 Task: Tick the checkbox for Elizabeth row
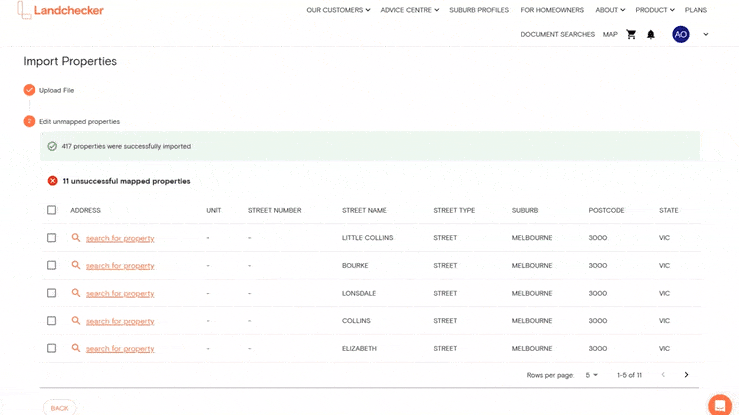click(x=51, y=348)
